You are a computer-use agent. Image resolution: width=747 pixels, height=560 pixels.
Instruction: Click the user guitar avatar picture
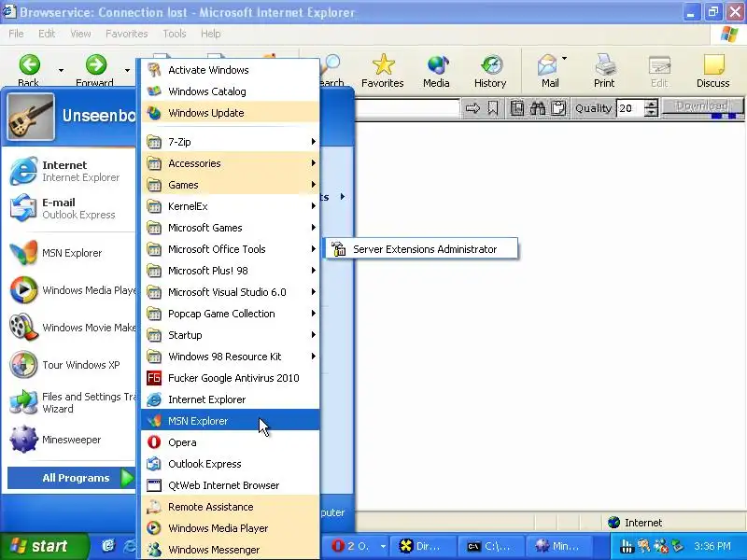(x=31, y=117)
